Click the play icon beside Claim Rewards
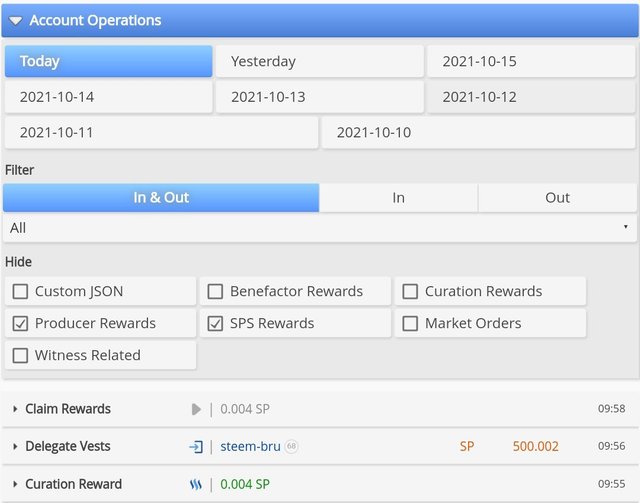Viewport: 640px width, 503px height. [x=196, y=409]
